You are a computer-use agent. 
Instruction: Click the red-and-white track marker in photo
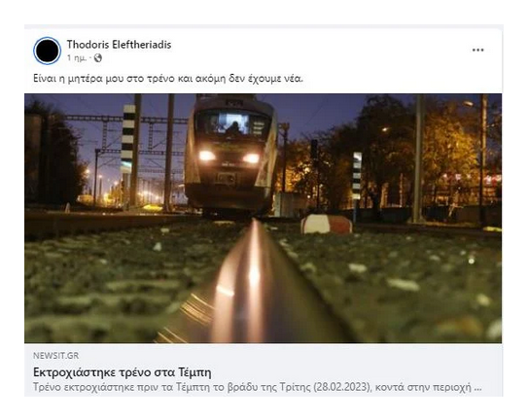pos(326,225)
